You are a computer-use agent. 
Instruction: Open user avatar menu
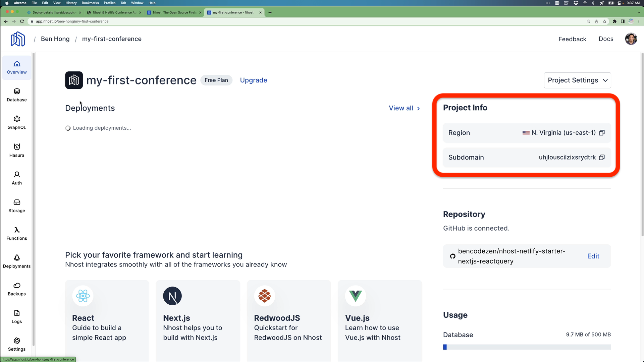point(631,39)
